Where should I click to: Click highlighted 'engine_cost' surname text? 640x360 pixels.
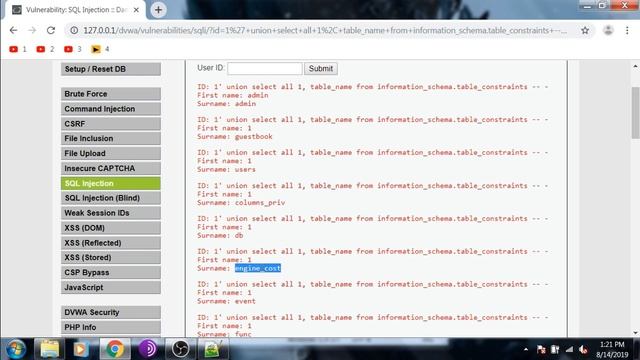pos(258,268)
